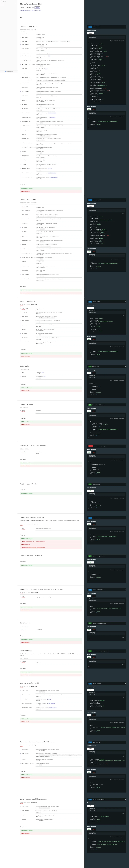The width and height of the screenshot is (129, 868).
Task: Select the 200 response tab for Query task status
Action: (89, 411)
